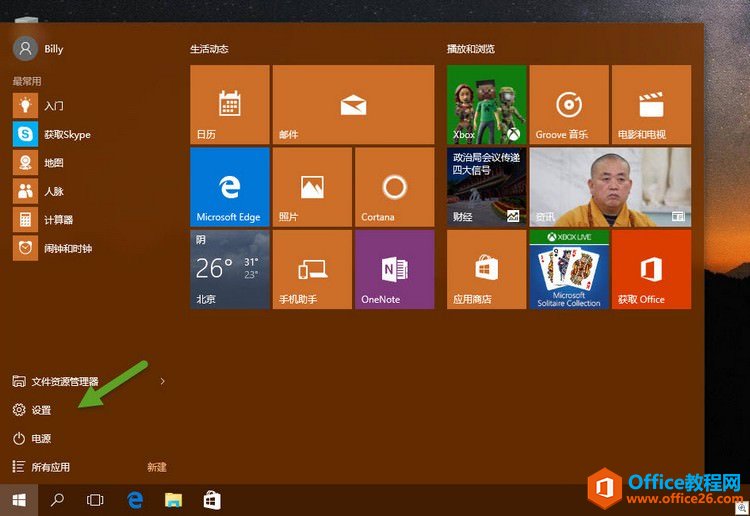Viewport: 750px width, 516px height.
Task: Open the Billy user account menu
Action: 38,49
